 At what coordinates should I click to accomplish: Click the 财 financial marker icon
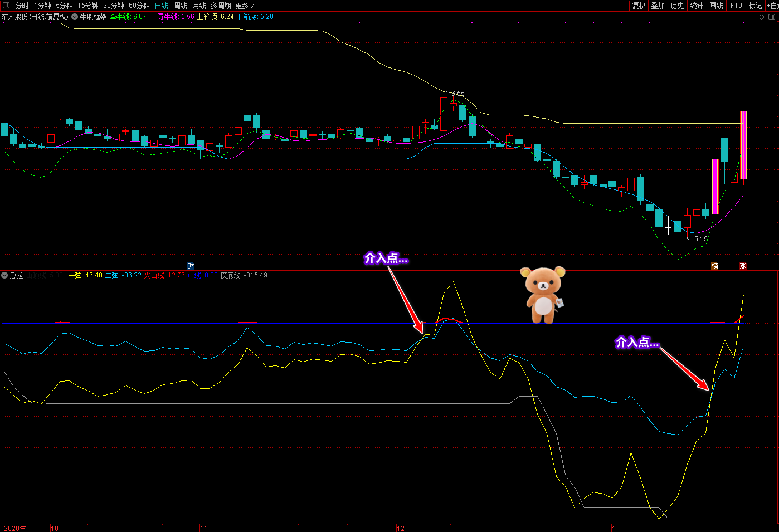pyautogui.click(x=191, y=266)
